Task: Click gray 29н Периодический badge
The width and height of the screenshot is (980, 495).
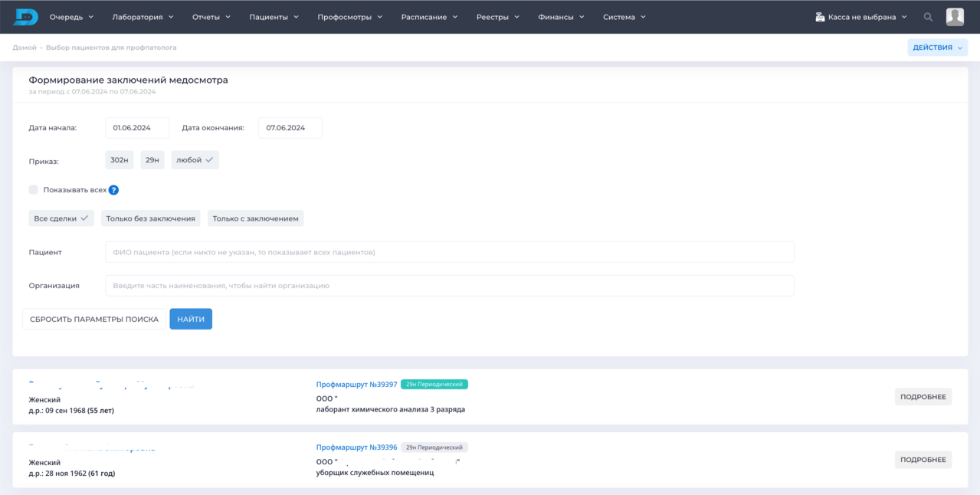Action: click(434, 447)
